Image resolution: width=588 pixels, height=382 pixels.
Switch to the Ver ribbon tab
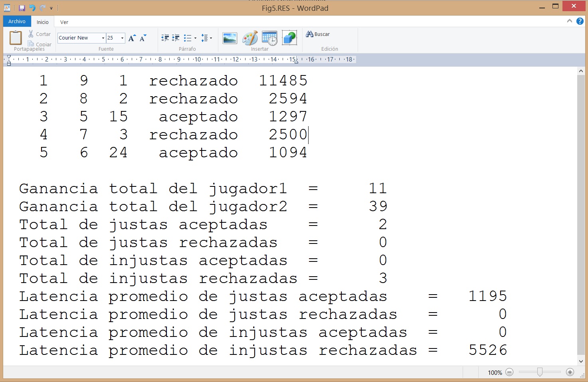[x=64, y=22]
